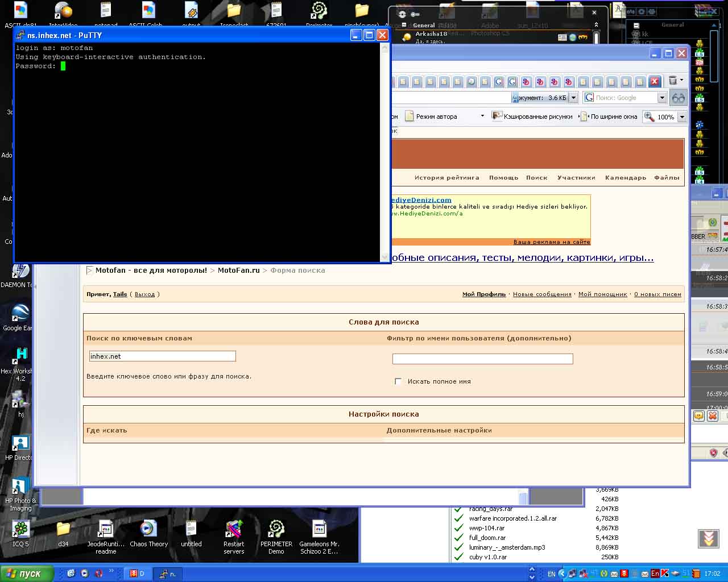Click the Google search box in browser
The width and height of the screenshot is (728, 582).
624,98
